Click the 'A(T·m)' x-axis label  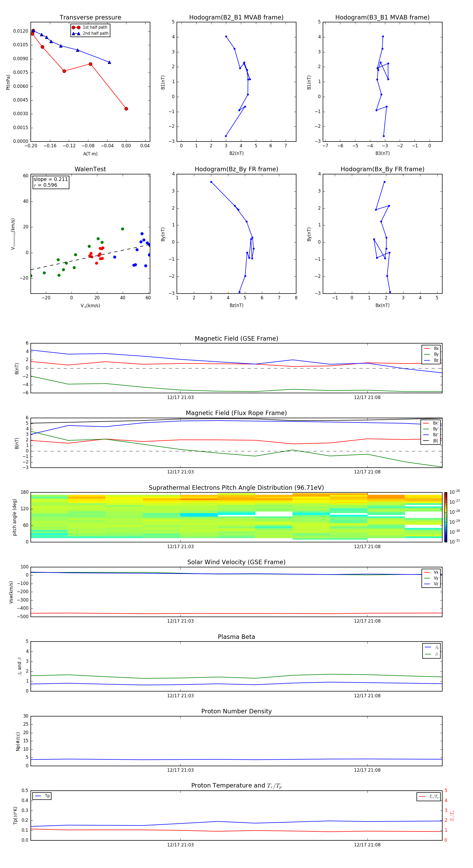90,154
